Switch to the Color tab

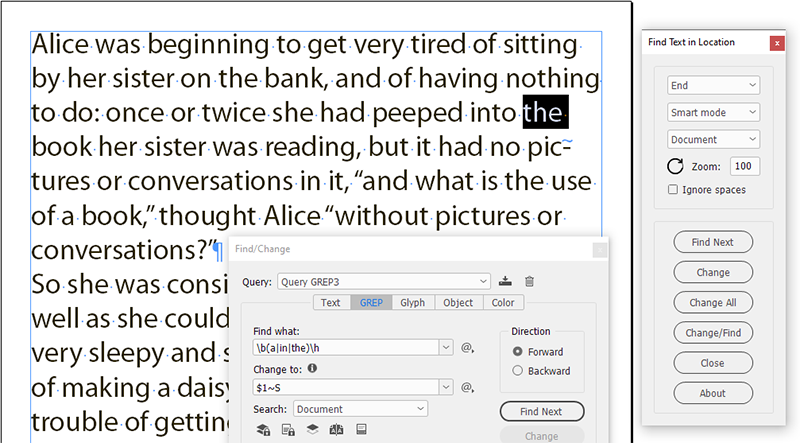coord(503,303)
